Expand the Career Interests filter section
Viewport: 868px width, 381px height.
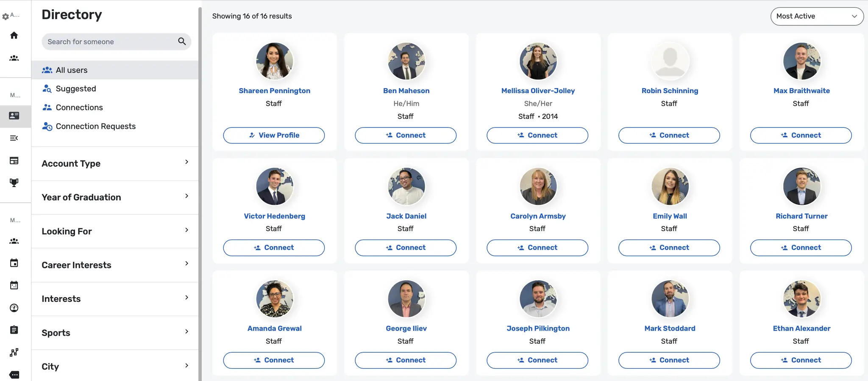(x=115, y=265)
